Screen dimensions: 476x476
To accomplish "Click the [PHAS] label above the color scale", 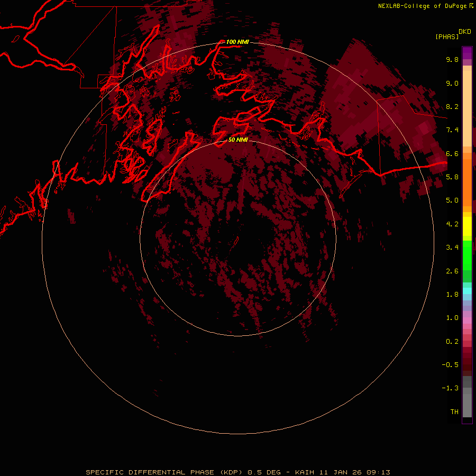I will click(447, 37).
